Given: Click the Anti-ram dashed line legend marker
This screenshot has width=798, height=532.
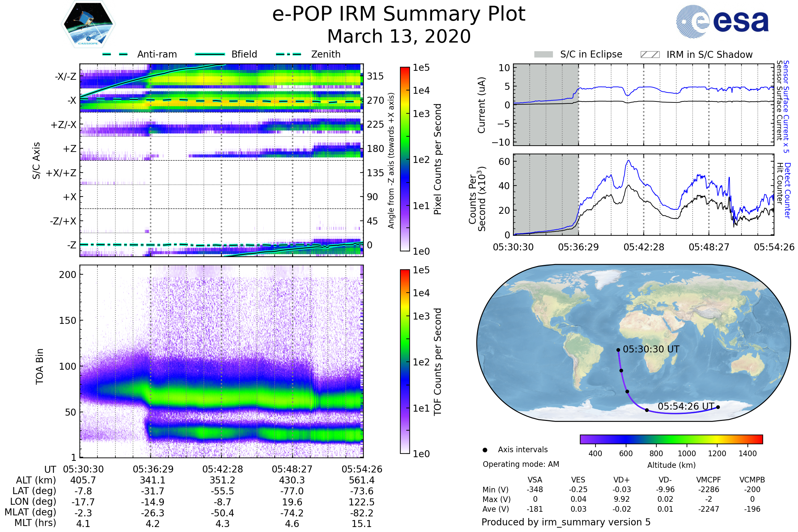Looking at the screenshot, I should [115, 54].
